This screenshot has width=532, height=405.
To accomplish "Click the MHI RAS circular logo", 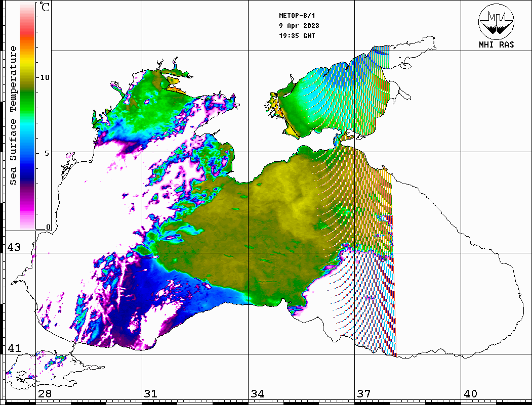I will point(497,21).
